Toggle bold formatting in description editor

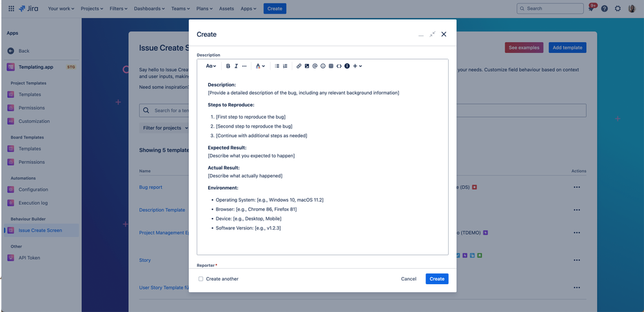(x=228, y=66)
